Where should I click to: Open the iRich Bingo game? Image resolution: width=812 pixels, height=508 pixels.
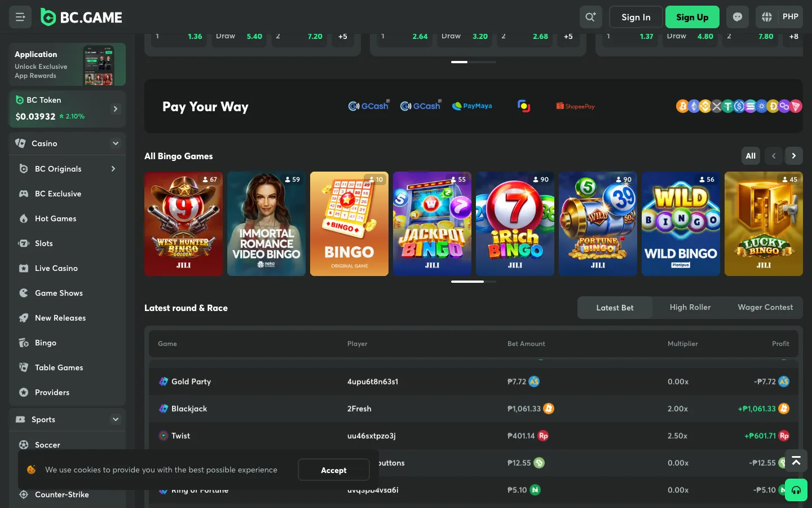click(x=515, y=224)
